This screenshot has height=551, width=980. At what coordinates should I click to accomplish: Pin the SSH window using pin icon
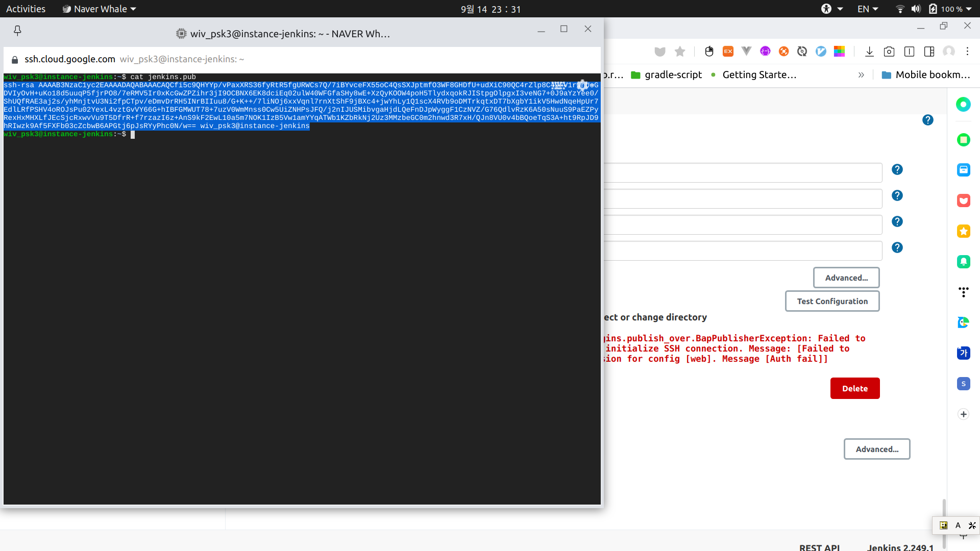point(17,31)
